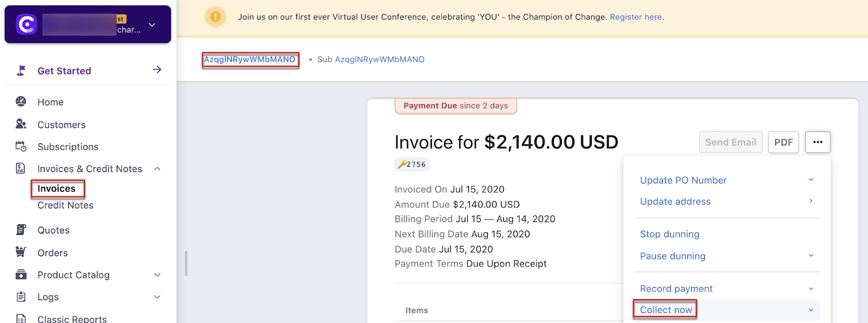Click the Orders cart icon
868x323 pixels.
pos(21,252)
